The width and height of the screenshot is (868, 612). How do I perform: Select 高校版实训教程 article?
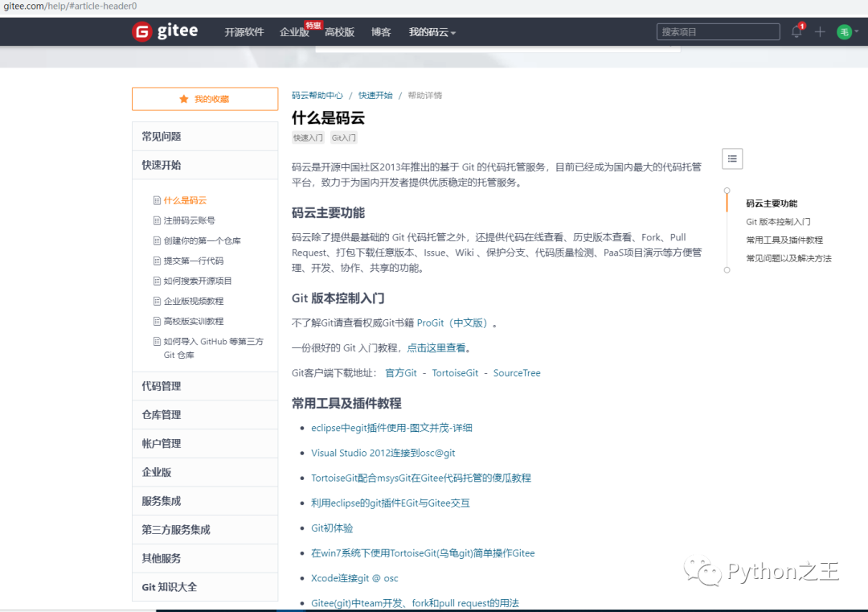coord(194,321)
